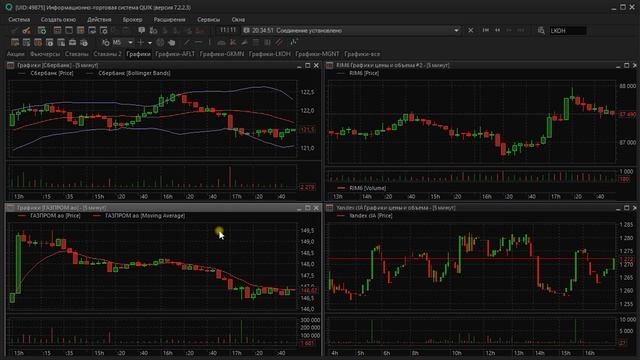
Task: Open the Расширения menu
Action: click(169, 20)
